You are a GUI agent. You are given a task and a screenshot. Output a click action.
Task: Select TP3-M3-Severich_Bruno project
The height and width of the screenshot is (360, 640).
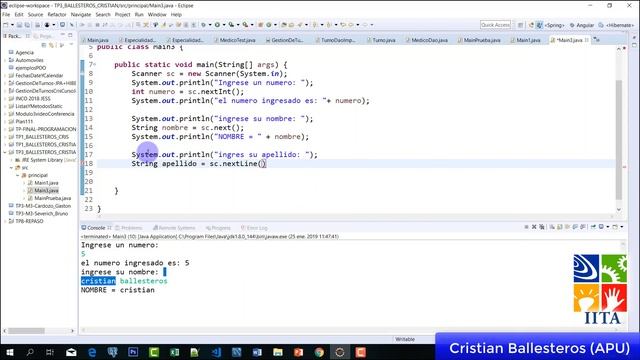point(41,214)
